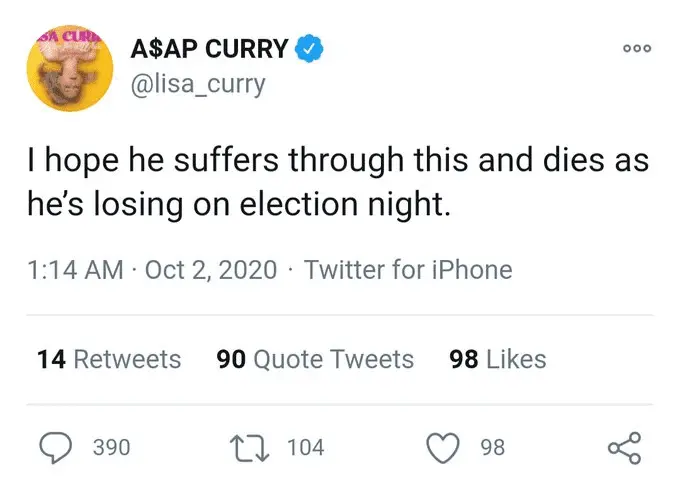Click the 104 retweet count

point(305,447)
